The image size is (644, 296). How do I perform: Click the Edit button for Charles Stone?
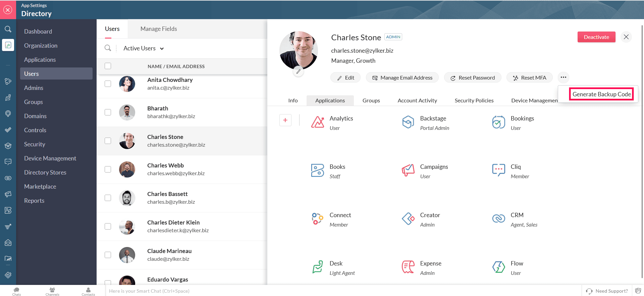(x=345, y=78)
